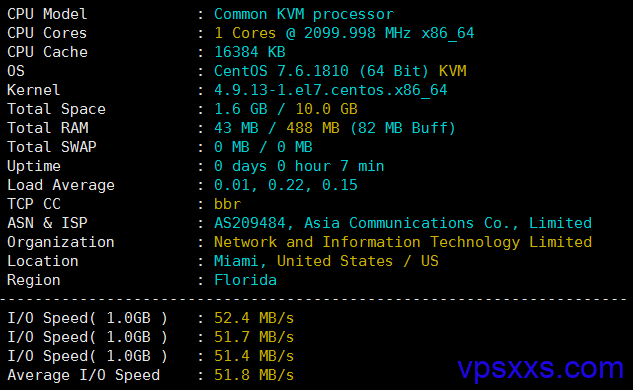Click Network and Information Technology Limited text
This screenshot has height=390, width=633.
click(403, 242)
